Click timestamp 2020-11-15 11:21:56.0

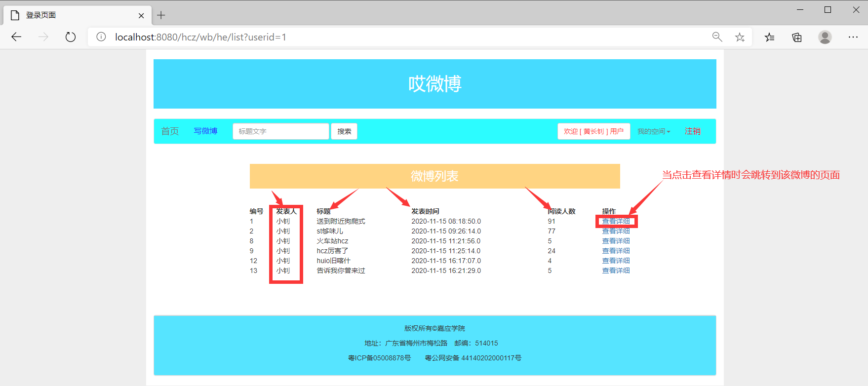point(446,241)
